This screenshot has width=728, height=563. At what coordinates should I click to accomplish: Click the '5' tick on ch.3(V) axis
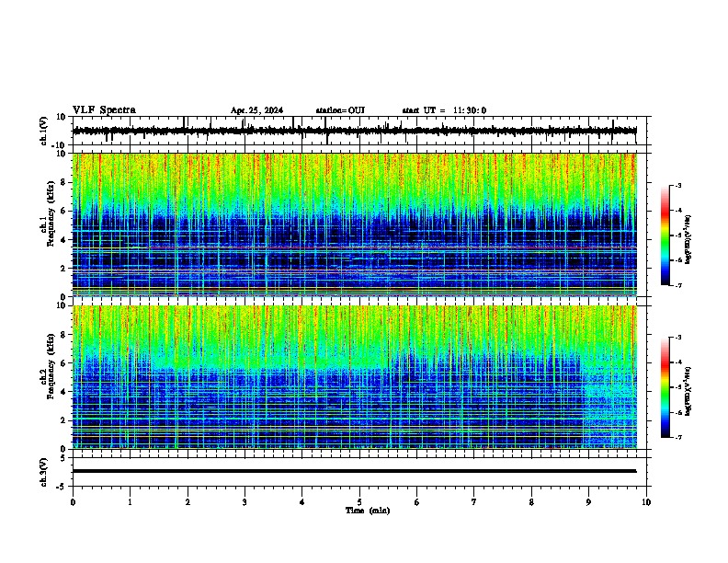63,457
